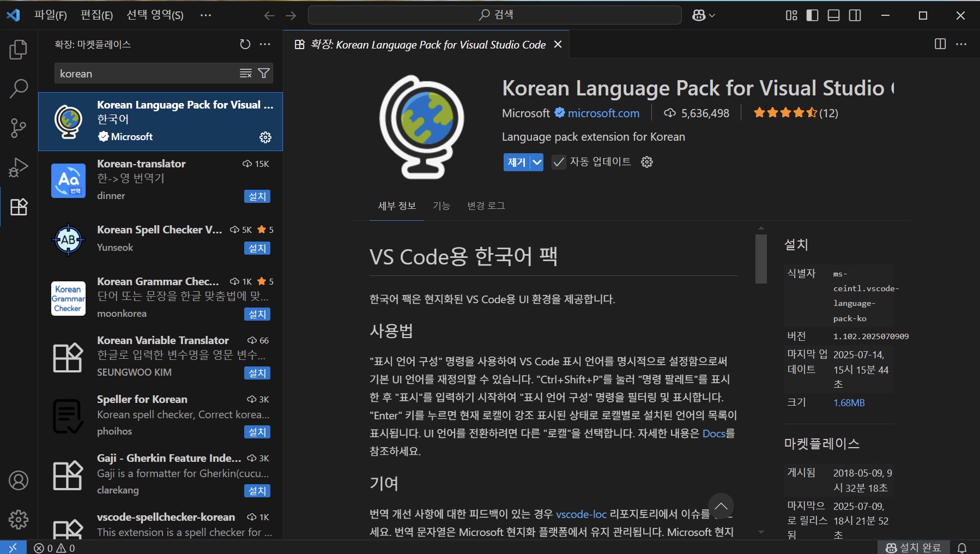Open extension settings gear beside auto update
This screenshot has width=980, height=554.
[x=647, y=162]
